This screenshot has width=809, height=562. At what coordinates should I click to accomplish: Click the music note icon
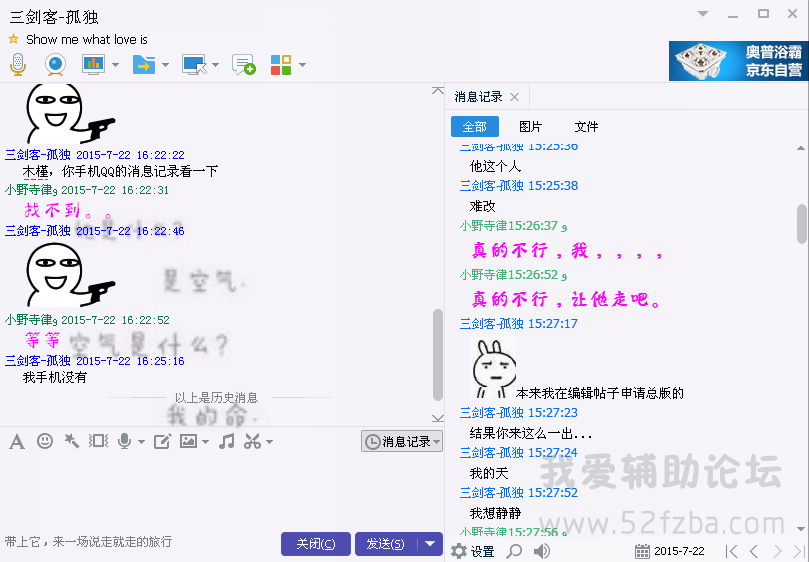227,441
